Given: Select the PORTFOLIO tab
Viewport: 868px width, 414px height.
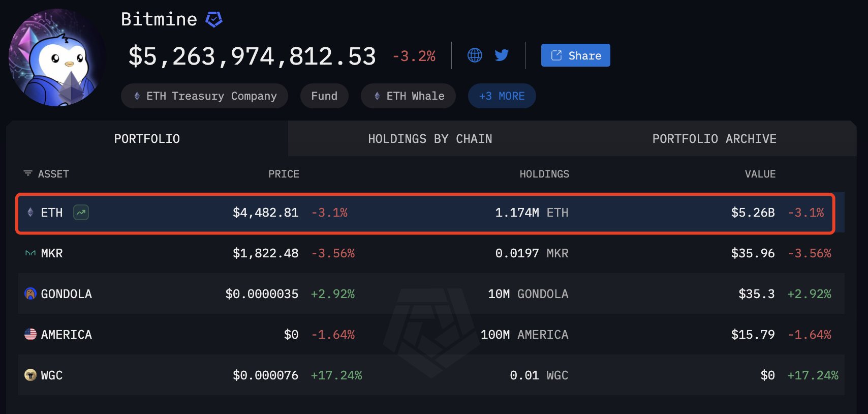Looking at the screenshot, I should (x=147, y=138).
